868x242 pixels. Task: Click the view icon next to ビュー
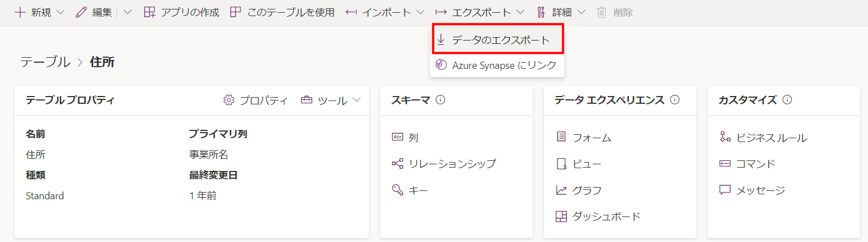point(561,164)
